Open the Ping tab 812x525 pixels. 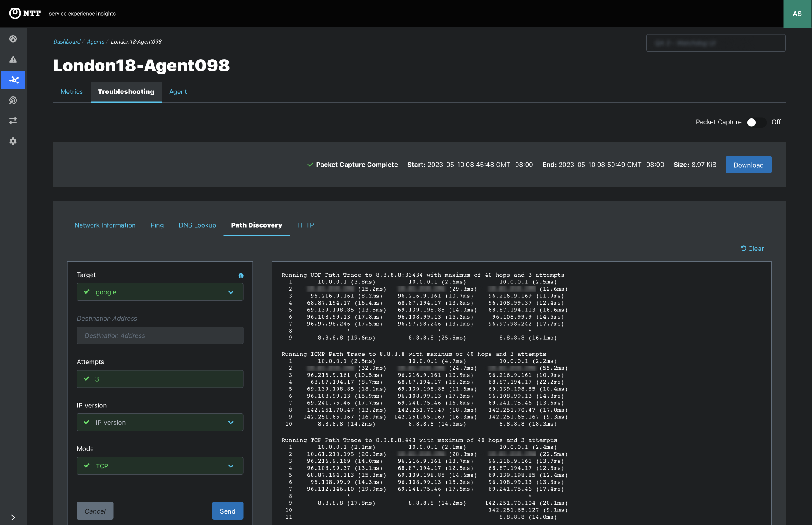157,225
